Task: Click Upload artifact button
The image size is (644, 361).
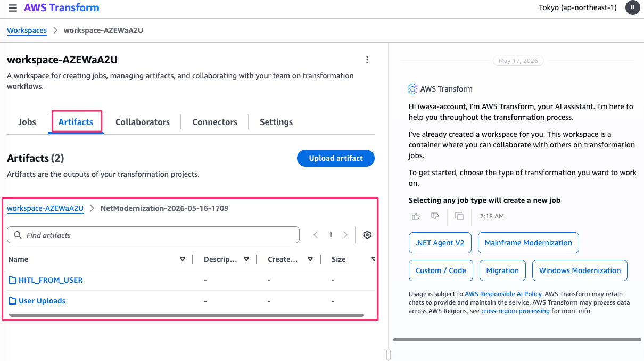Action: coord(336,158)
